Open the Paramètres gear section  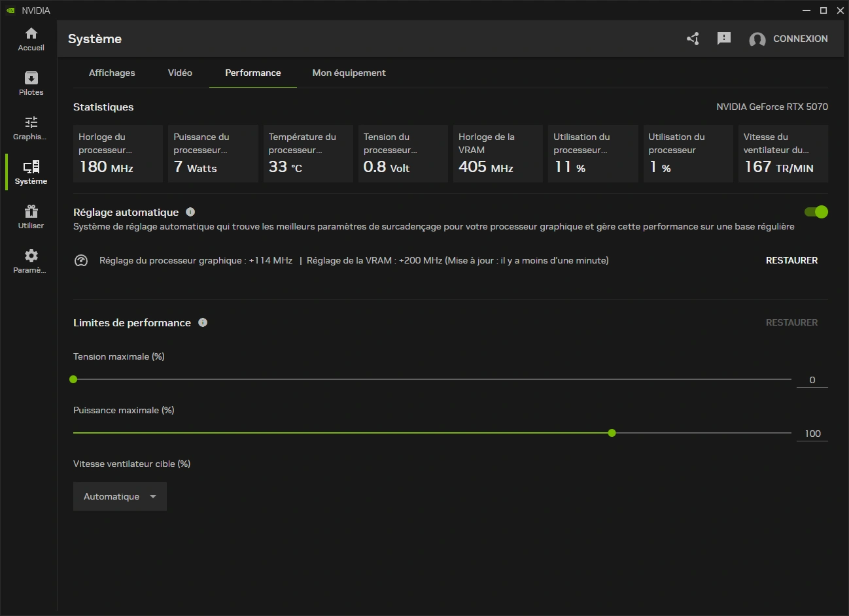(31, 261)
